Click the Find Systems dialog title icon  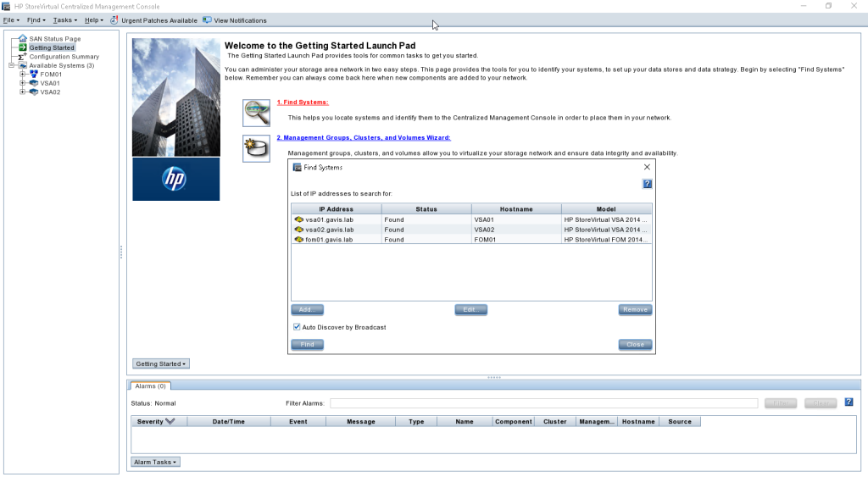[x=297, y=167]
